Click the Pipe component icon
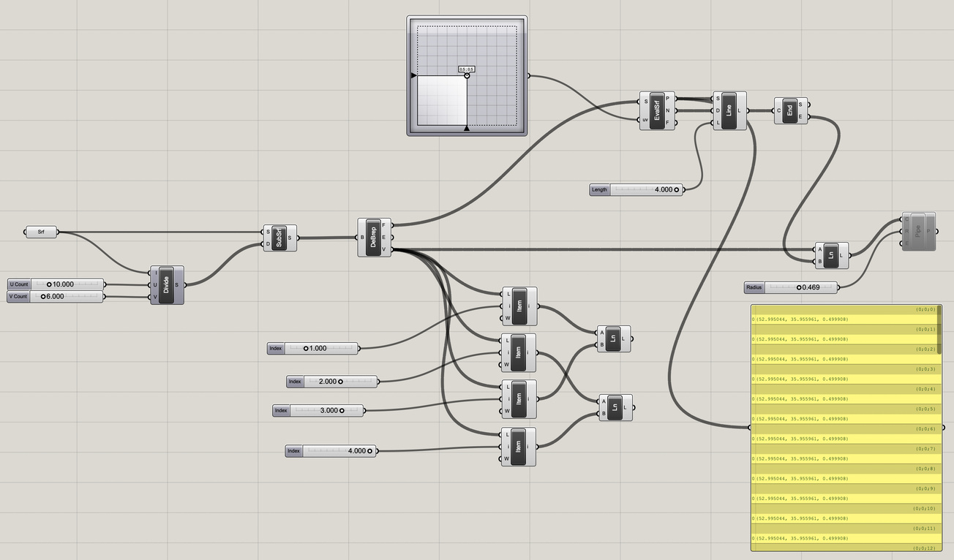This screenshot has height=560, width=954. pos(919,230)
